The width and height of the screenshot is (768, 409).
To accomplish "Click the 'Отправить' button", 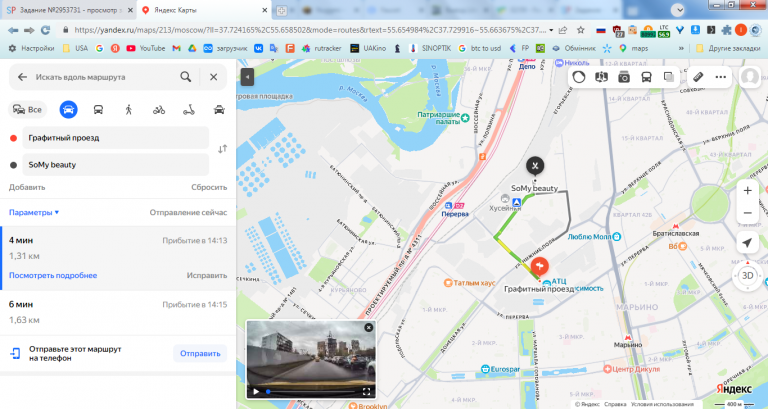I will click(200, 354).
